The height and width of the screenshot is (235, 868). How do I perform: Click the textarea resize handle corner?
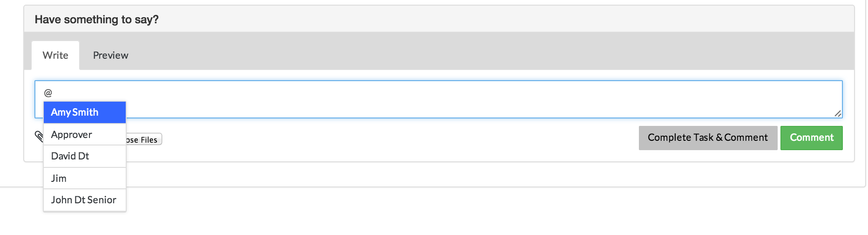tap(837, 113)
